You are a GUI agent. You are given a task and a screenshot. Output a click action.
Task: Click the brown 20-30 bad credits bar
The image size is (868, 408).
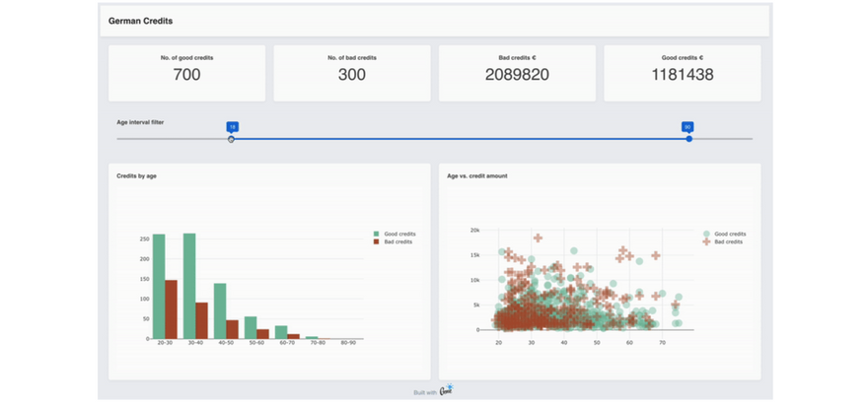click(x=171, y=309)
